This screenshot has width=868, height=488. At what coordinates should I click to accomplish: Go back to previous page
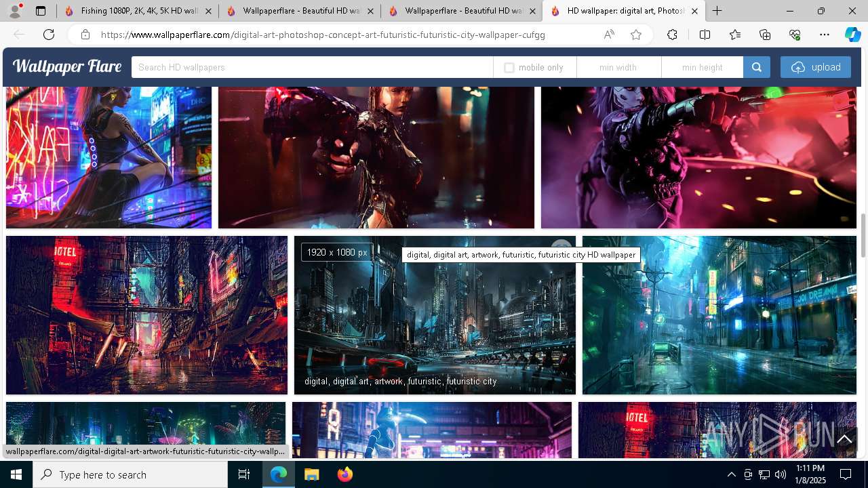click(19, 35)
